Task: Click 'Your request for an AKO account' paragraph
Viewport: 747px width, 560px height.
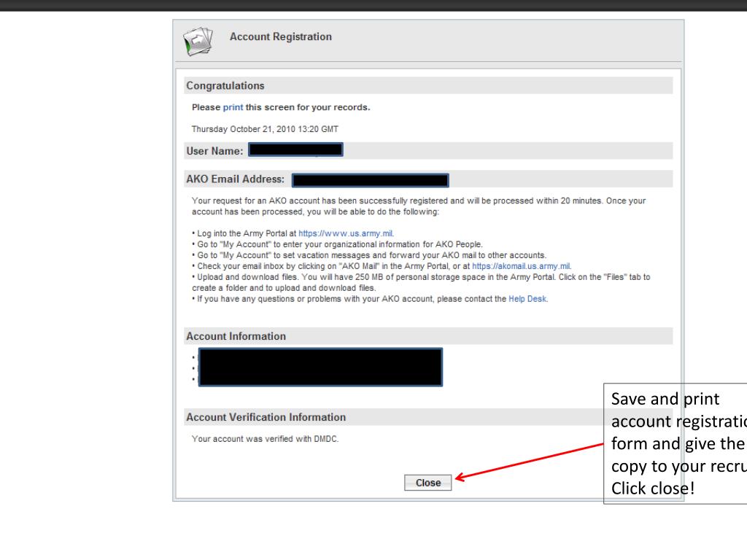Action: point(418,206)
